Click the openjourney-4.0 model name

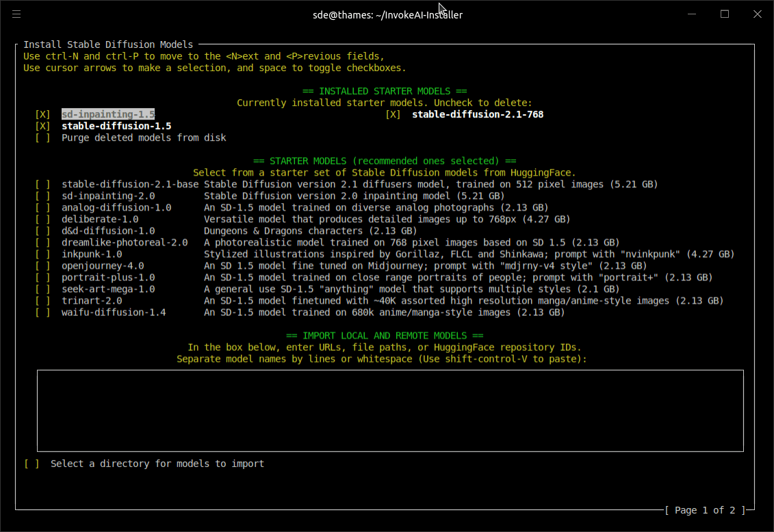point(103,266)
